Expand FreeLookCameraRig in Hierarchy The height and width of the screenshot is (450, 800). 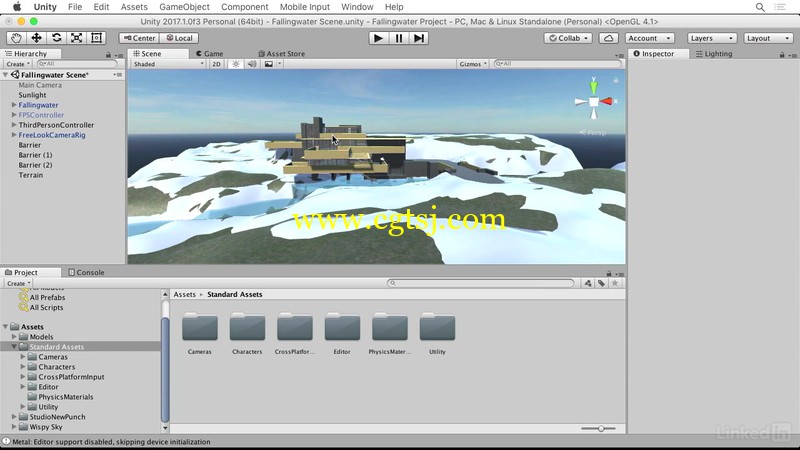[x=14, y=135]
